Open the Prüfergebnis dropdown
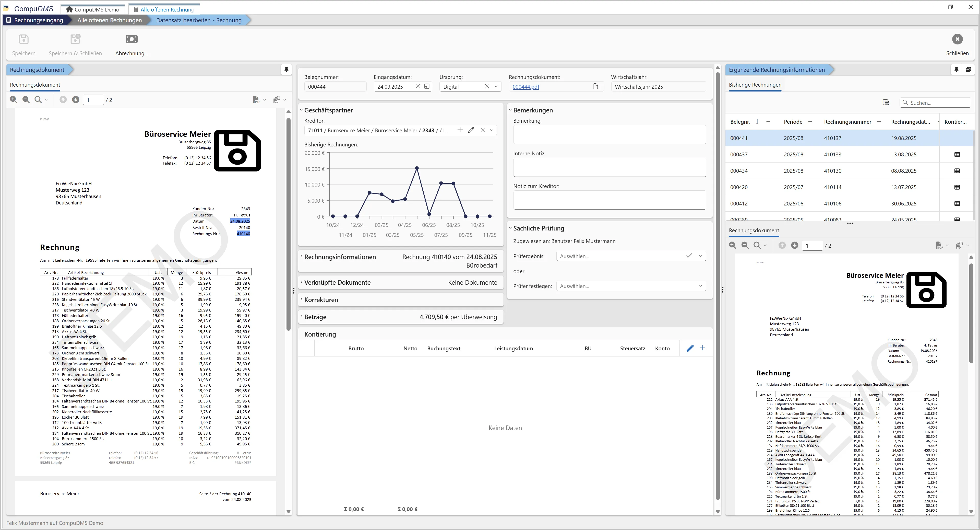The width and height of the screenshot is (980, 530). coord(700,256)
